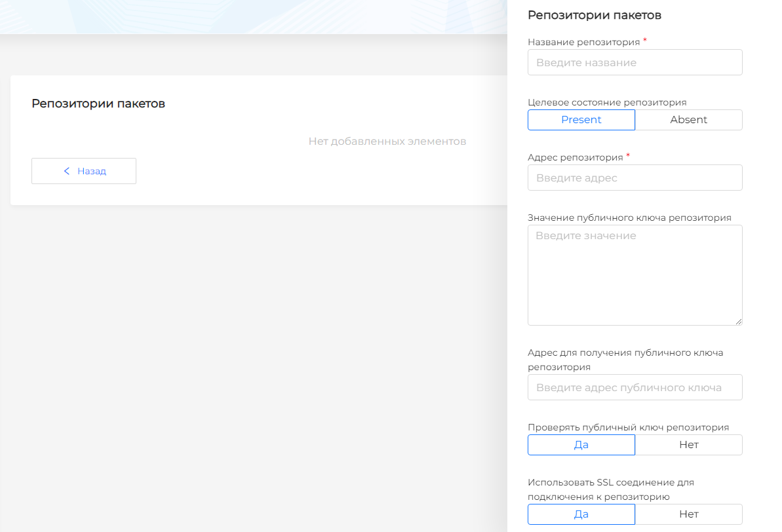Screen dimensions: 782x532
Task: Choose Да for Проверять публичный ключ репозитория
Action: pos(581,445)
